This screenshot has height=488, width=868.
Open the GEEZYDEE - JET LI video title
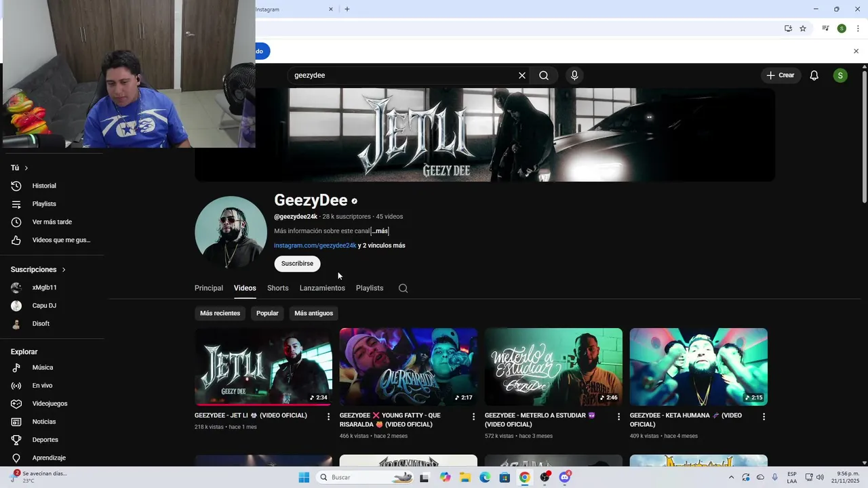pyautogui.click(x=251, y=415)
